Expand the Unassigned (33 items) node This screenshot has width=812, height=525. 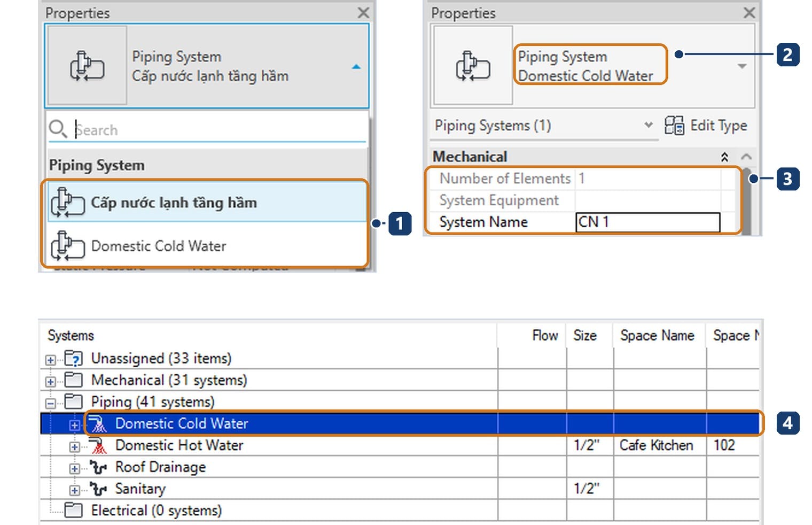coord(50,360)
